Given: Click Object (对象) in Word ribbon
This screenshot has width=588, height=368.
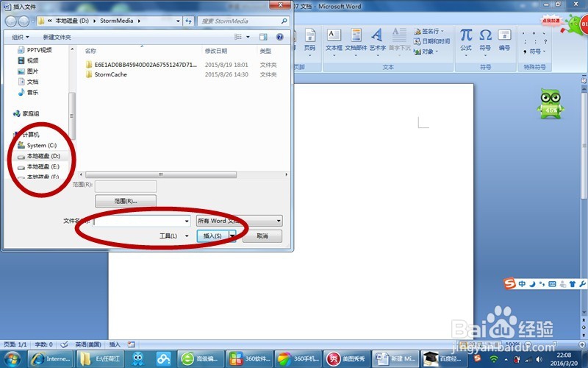Looking at the screenshot, I should coord(426,52).
